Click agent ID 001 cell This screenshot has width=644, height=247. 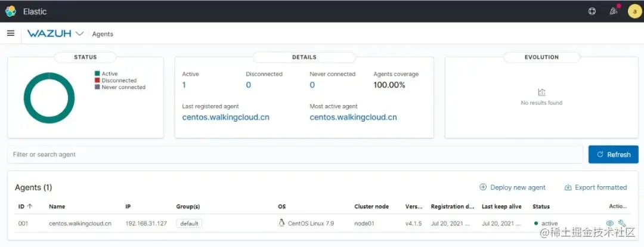pos(23,224)
